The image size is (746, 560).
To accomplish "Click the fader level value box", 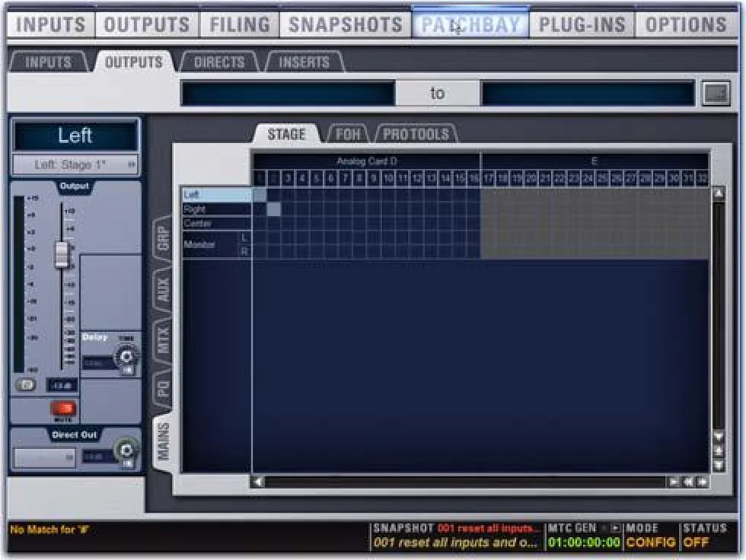I will click(x=62, y=385).
